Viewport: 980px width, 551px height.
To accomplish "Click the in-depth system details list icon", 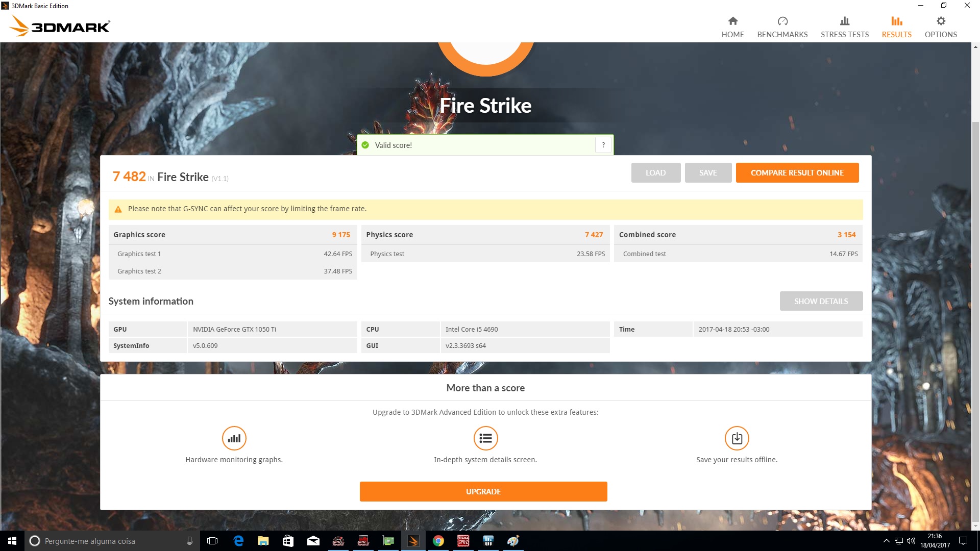I will tap(485, 438).
